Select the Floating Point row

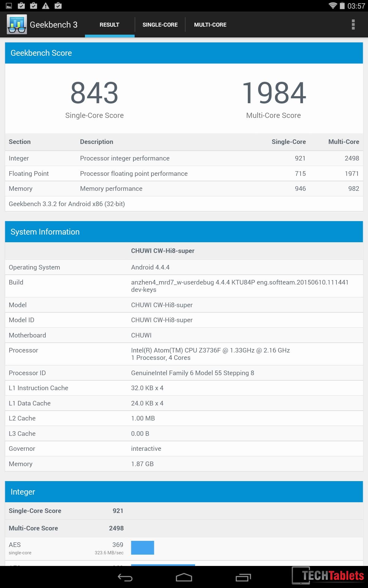click(184, 174)
